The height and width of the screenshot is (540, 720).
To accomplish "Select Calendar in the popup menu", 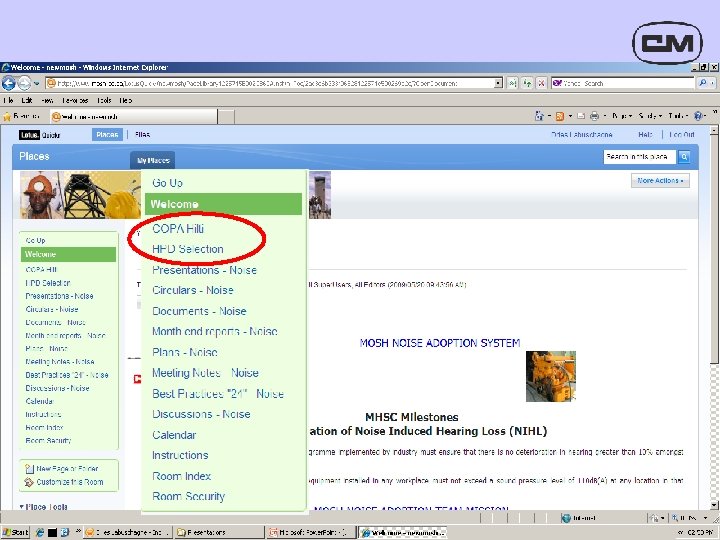I will point(174,435).
